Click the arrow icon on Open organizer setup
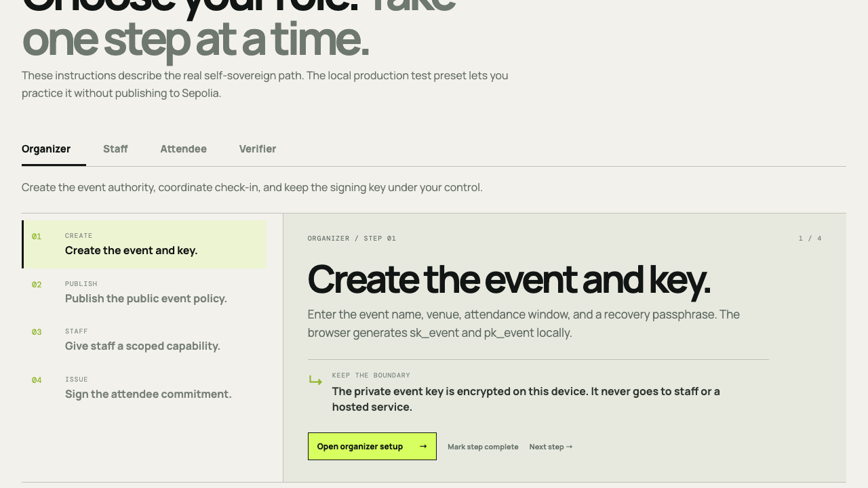 point(423,447)
